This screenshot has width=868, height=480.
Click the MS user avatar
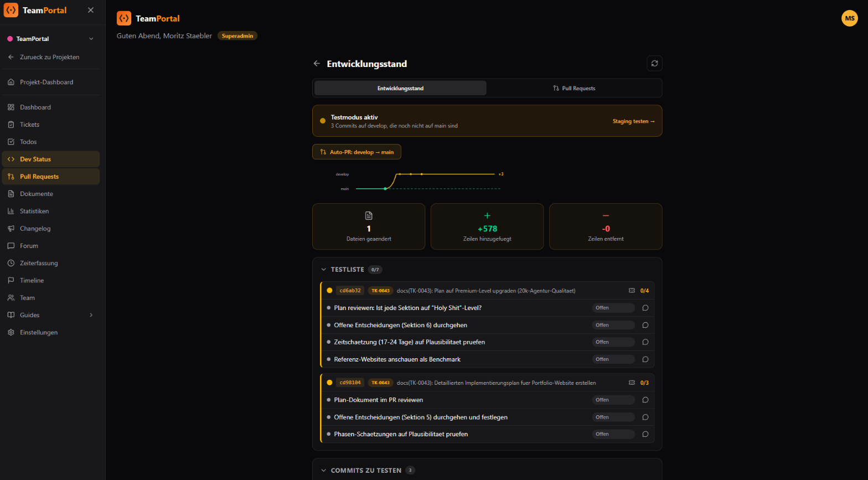tap(849, 18)
